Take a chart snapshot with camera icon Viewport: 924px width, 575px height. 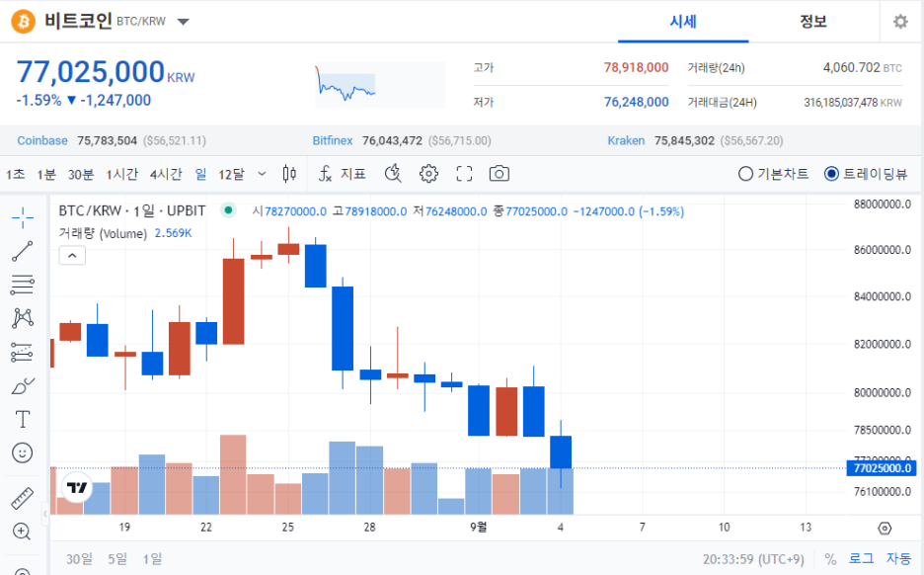500,173
